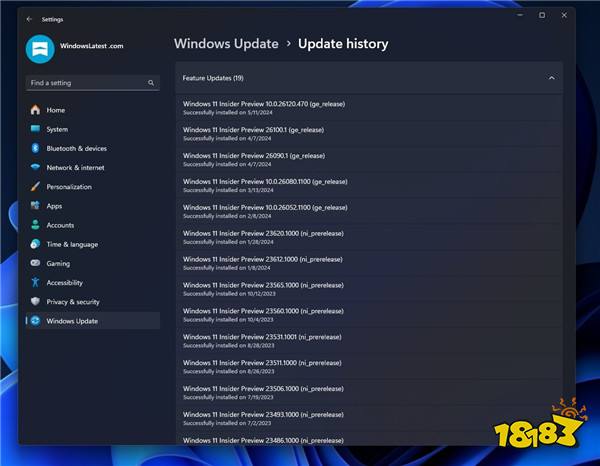
Task: Click the Windows Update sync icon
Action: (x=35, y=321)
